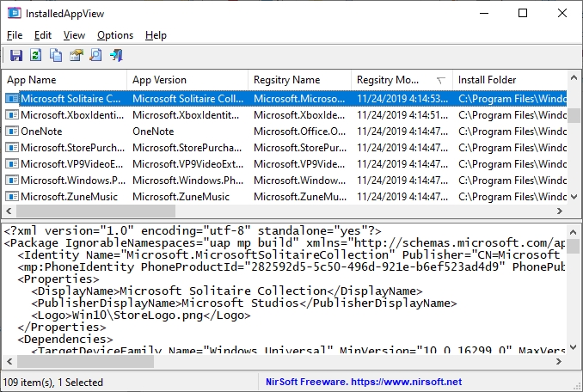This screenshot has height=392, width=583.
Task: Click the Microsoft.ZuneMusic row icon
Action: [12, 197]
